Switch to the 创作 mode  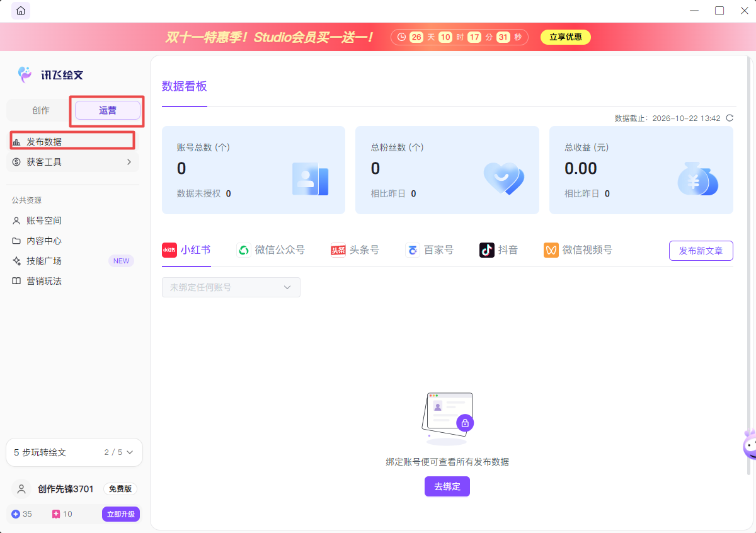41,110
